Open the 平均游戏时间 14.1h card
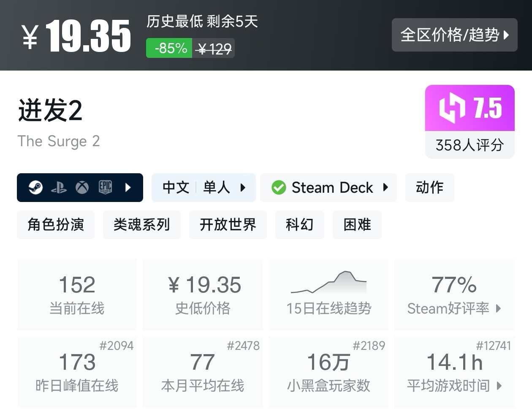 [454, 372]
